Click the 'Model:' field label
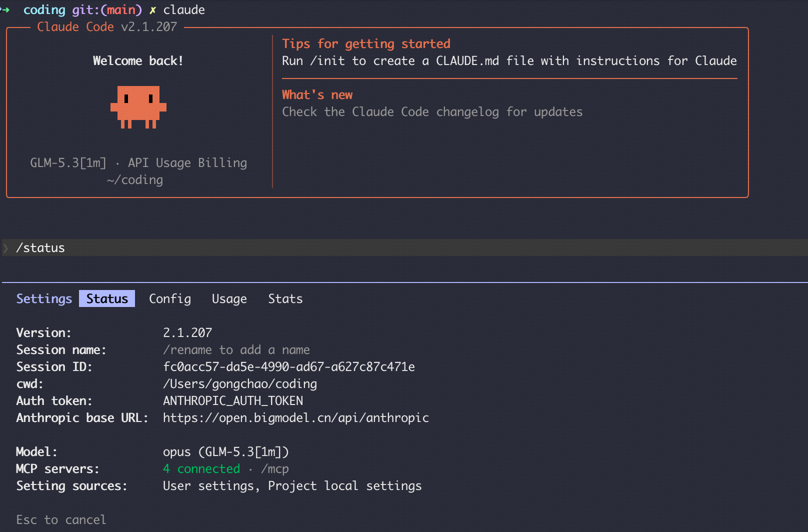Image resolution: width=808 pixels, height=532 pixels. click(37, 452)
